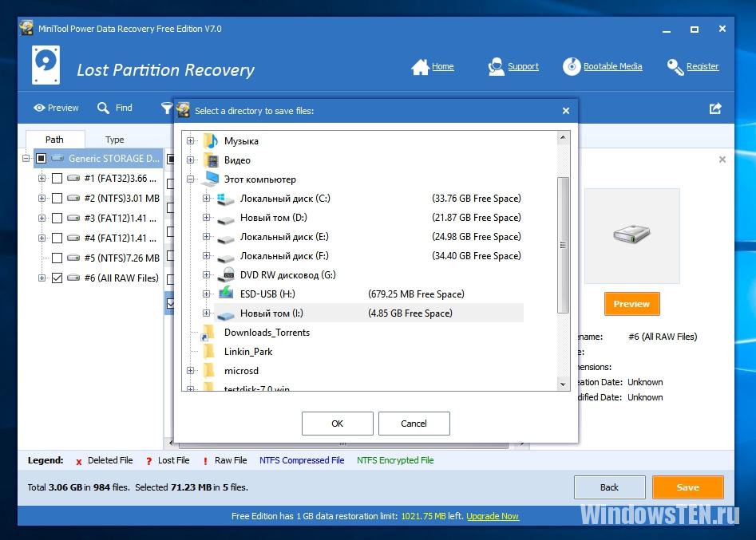
Task: Collapse the Generic STORAGE device tree
Action: [x=26, y=158]
